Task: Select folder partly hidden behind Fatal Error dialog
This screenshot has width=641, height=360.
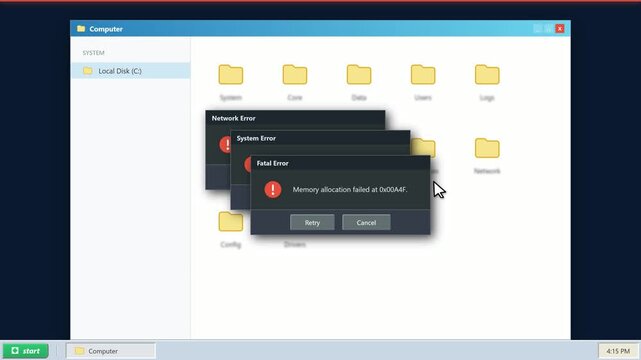Action: 424,147
